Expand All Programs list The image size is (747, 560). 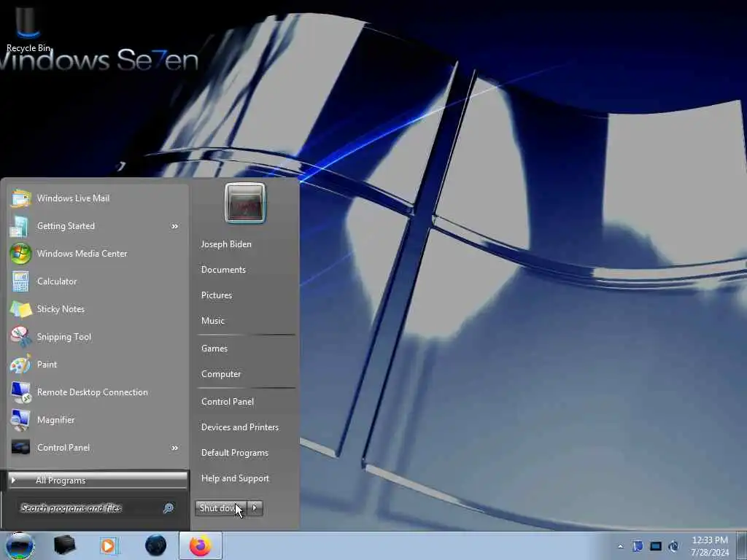pos(98,481)
